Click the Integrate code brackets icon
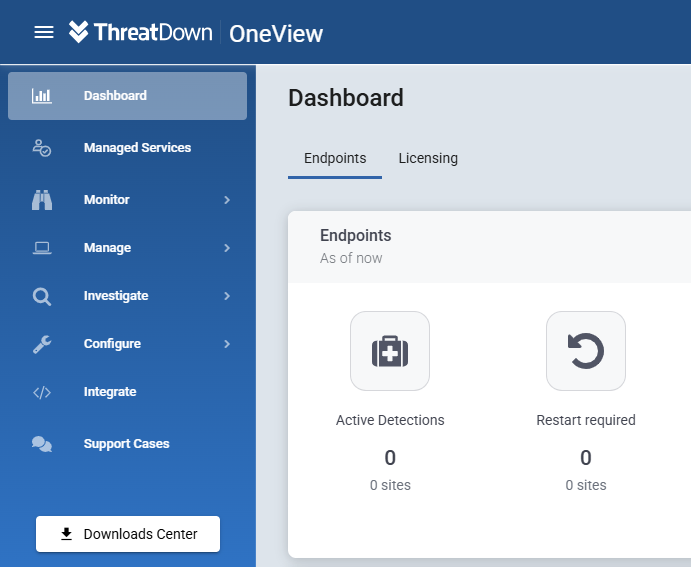The image size is (691, 567). pos(42,392)
